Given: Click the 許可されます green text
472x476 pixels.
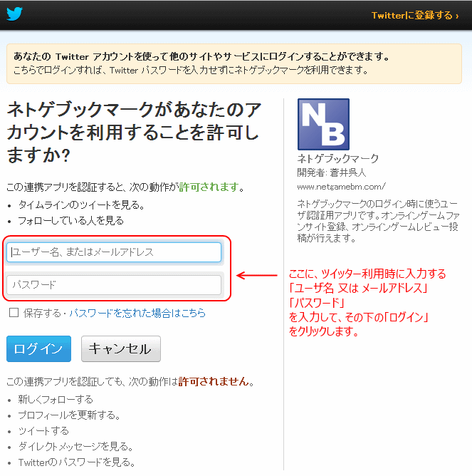Looking at the screenshot, I should 209,187.
